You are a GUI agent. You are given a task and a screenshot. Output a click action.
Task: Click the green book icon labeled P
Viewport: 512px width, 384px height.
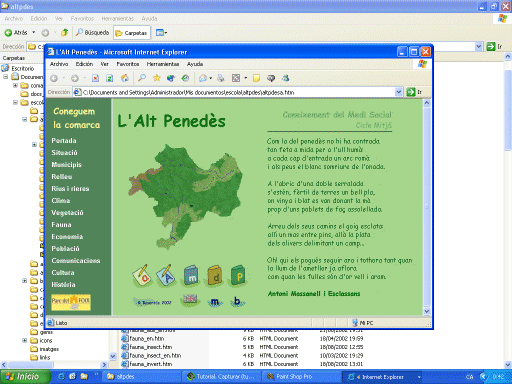(239, 275)
